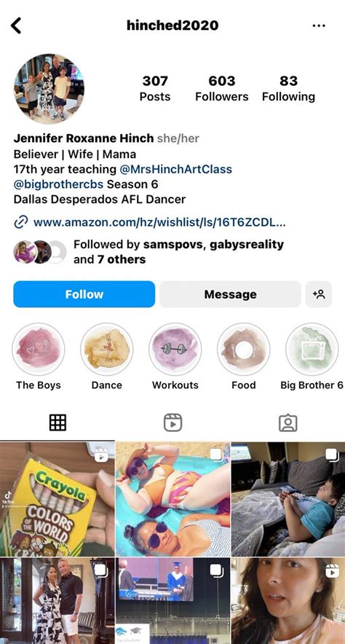The height and width of the screenshot is (644, 345).
Task: Open the Workouts highlight icon
Action: pyautogui.click(x=175, y=349)
